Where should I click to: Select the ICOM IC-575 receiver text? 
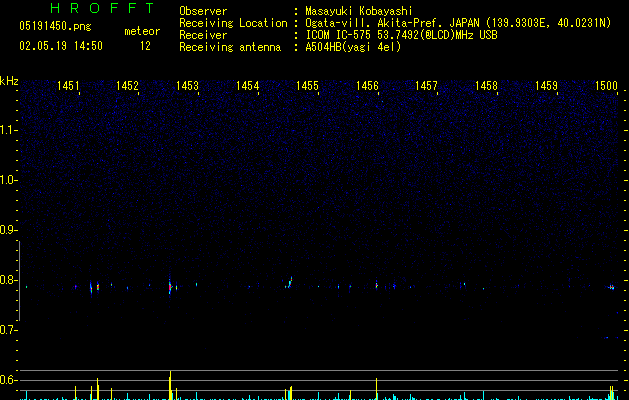coord(401,35)
